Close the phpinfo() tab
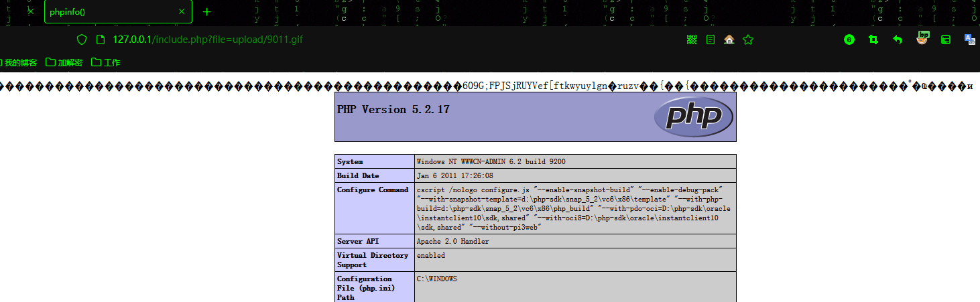Viewport: 980px width, 302px height. click(181, 12)
